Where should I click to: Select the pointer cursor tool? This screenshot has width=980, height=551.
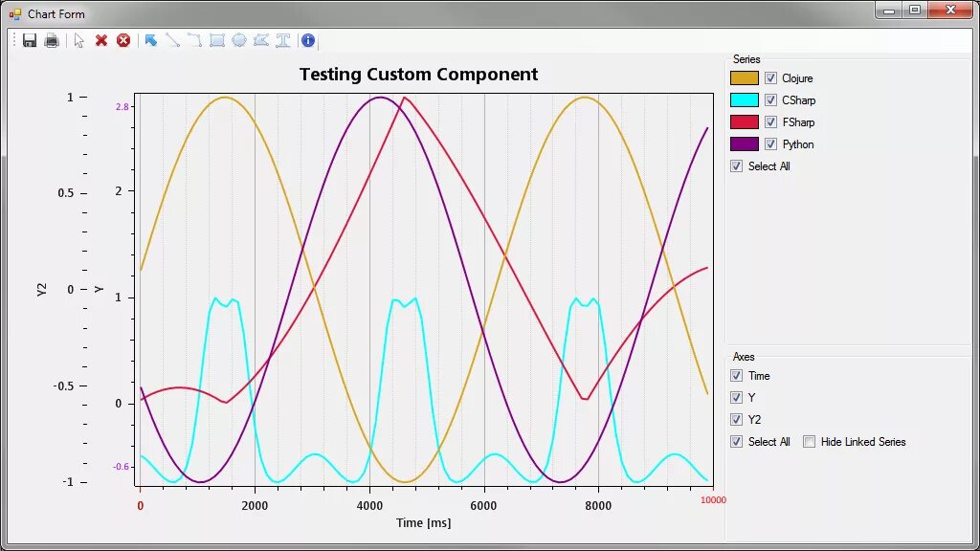click(x=78, y=40)
